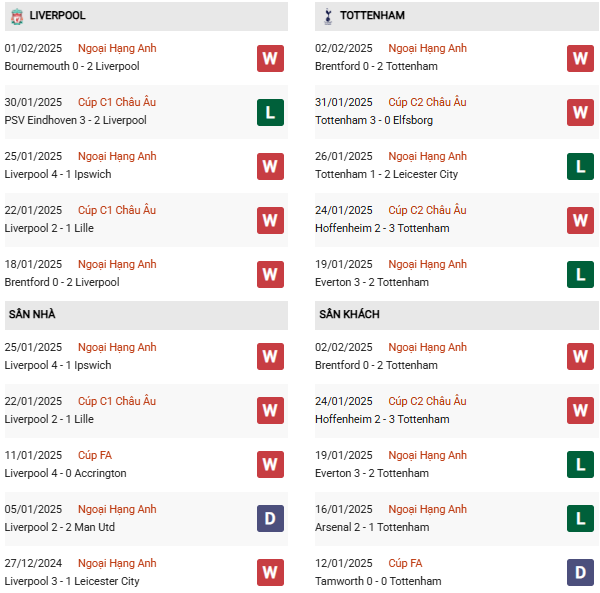
Task: Click W badge for Bournemouth 0 - 2 Liverpool
Action: click(270, 58)
